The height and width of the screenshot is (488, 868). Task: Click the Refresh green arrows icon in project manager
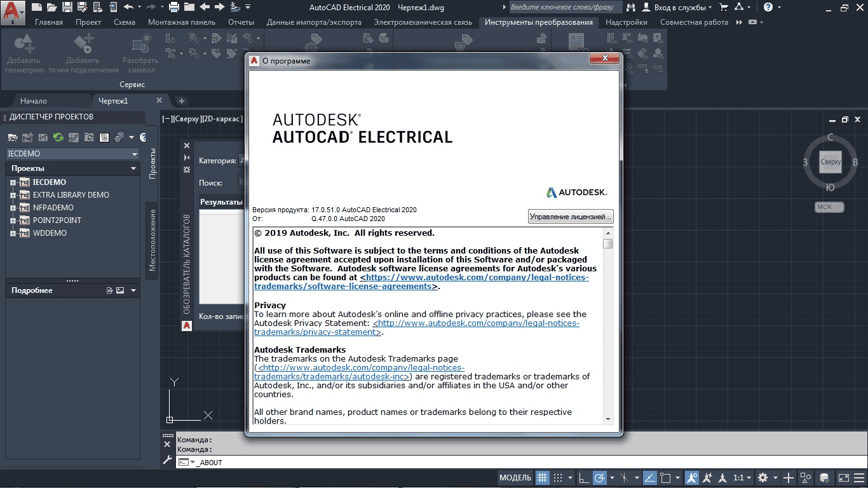(x=58, y=137)
